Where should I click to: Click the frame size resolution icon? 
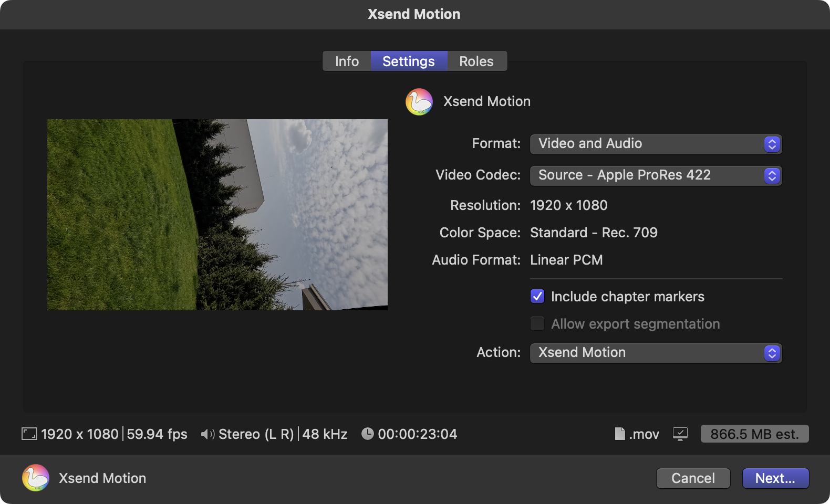[x=29, y=434]
